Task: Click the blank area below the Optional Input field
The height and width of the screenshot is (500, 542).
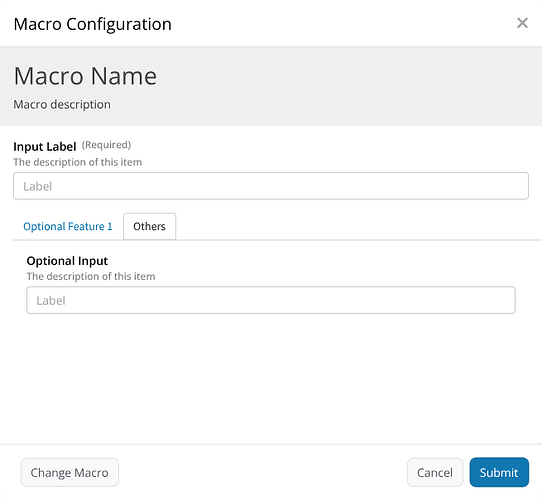Action: coord(271,377)
